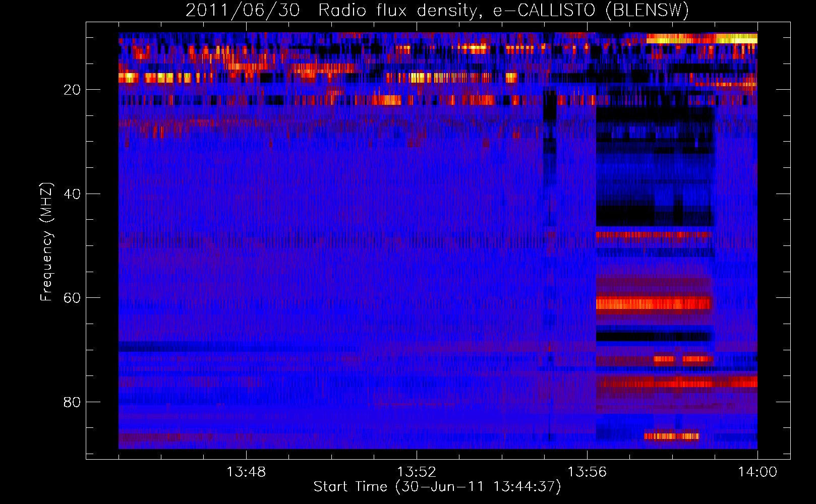Click the '60' frequency tick label
This screenshot has height=504, width=816.
(x=72, y=298)
